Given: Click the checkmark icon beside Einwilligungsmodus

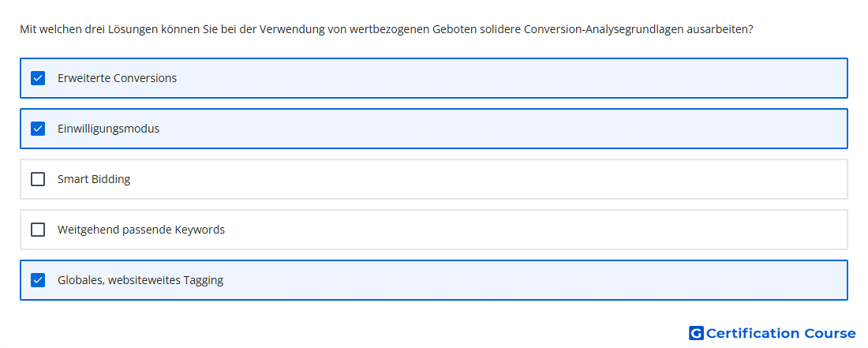Looking at the screenshot, I should coord(38,129).
